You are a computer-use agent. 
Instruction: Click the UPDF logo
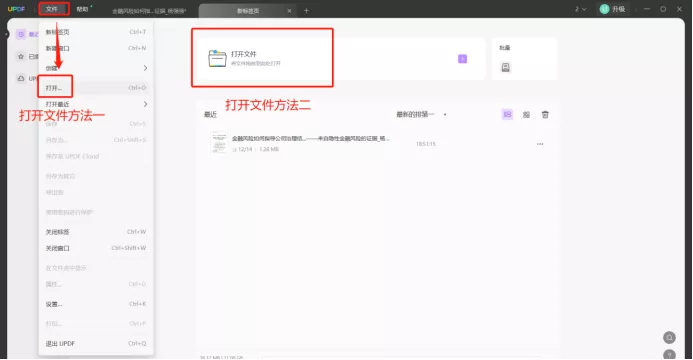pyautogui.click(x=16, y=9)
